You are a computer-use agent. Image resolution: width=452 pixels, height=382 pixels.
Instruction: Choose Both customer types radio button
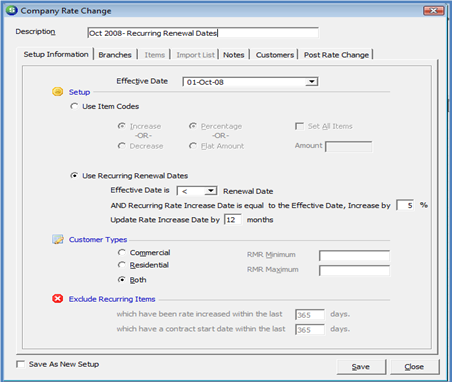(122, 280)
